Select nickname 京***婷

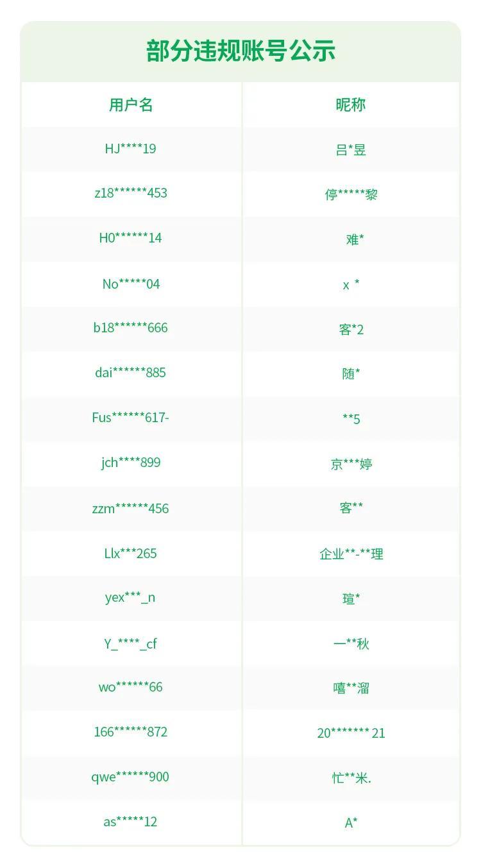351,464
